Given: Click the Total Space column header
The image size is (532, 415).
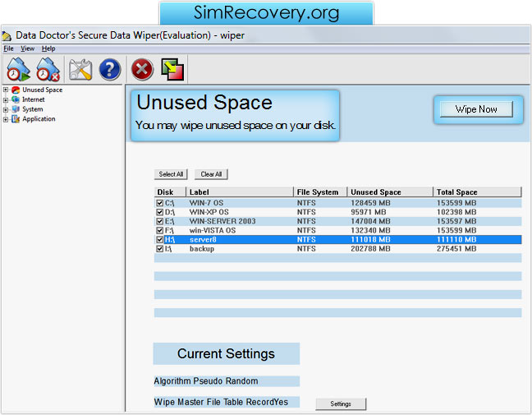Looking at the screenshot, I should pos(477,192).
